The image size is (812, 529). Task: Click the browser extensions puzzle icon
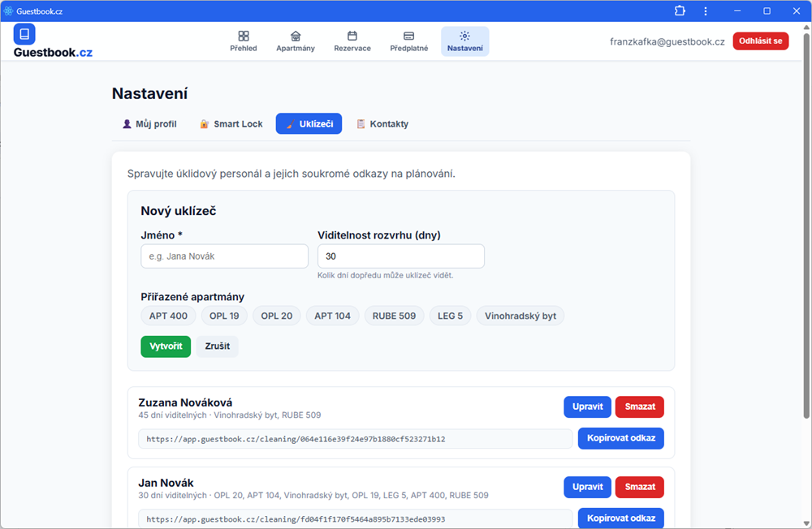click(x=680, y=11)
